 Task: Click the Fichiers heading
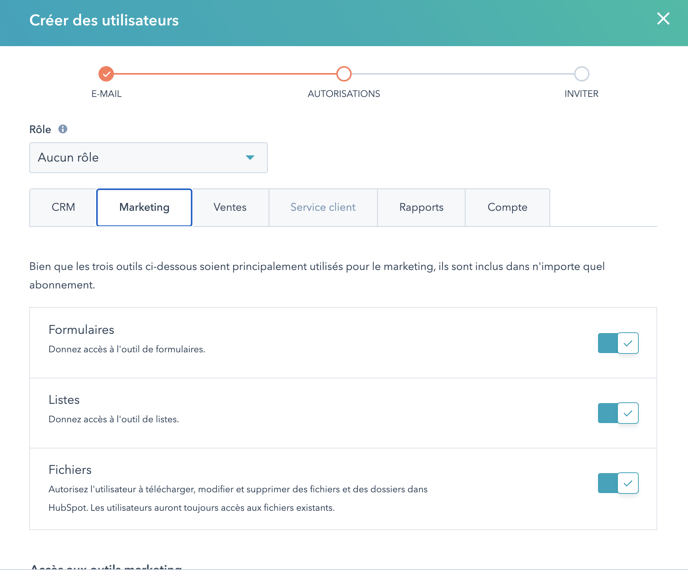(70, 470)
